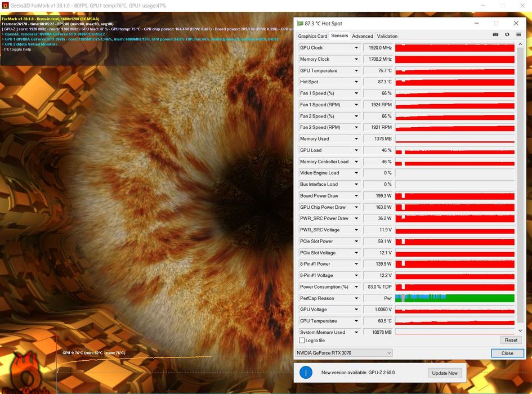Image resolution: width=532 pixels, height=394 pixels.
Task: Open the Validation tab
Action: pyautogui.click(x=387, y=36)
